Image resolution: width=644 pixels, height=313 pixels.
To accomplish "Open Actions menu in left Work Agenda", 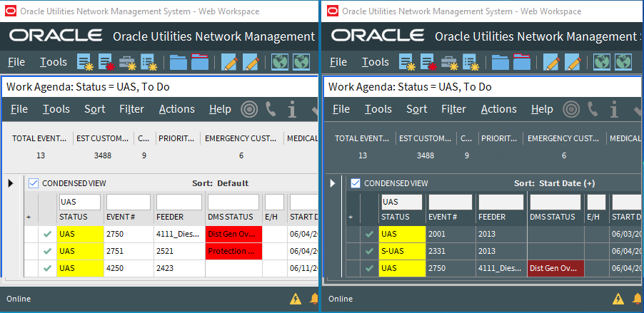I will [x=177, y=109].
